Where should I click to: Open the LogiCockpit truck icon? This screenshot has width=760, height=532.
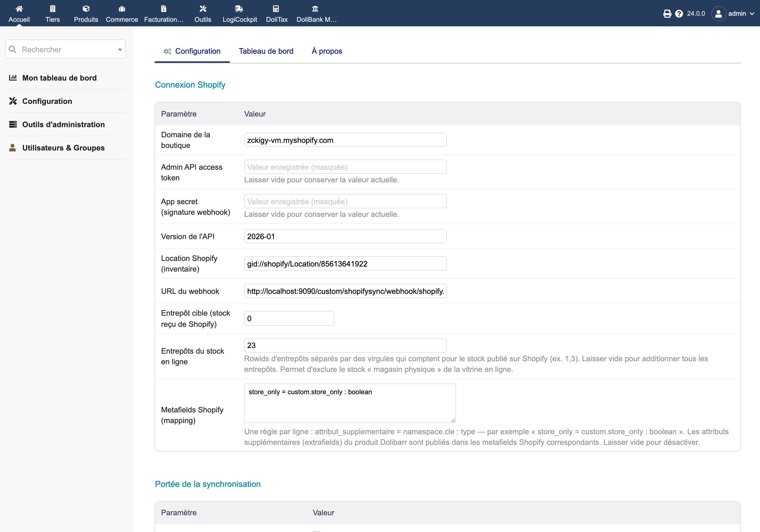(x=239, y=9)
